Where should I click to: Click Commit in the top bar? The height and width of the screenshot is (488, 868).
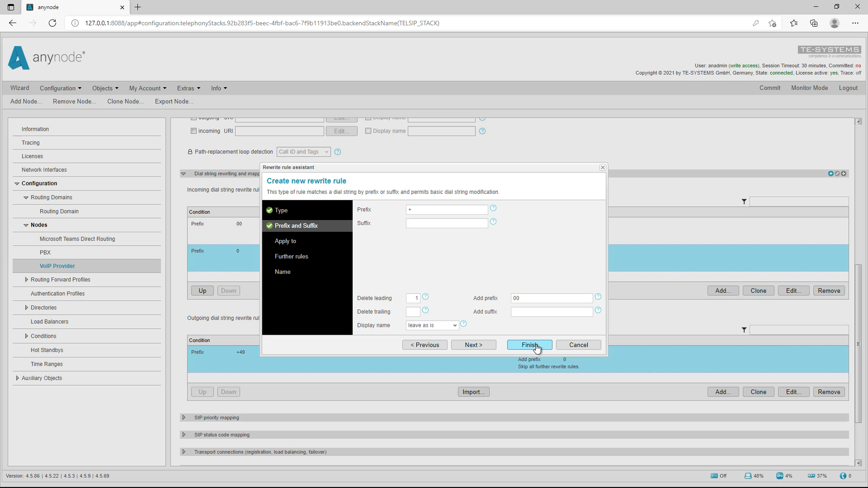[x=769, y=88]
